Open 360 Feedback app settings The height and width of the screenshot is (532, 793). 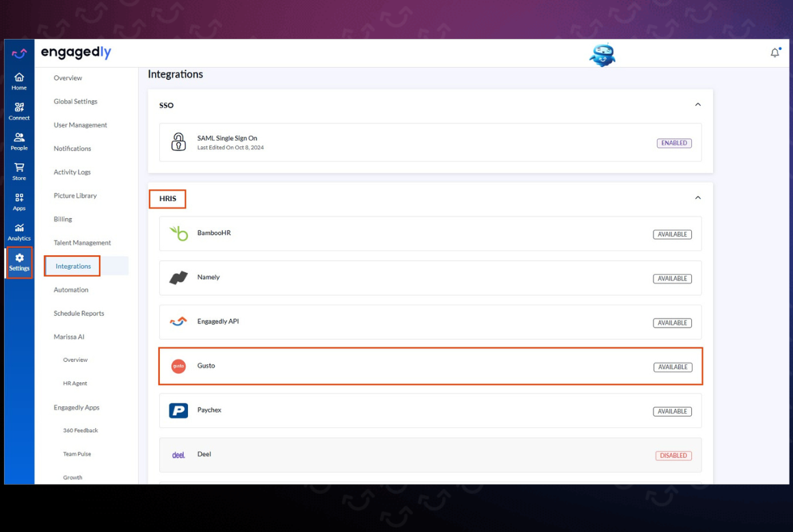click(x=81, y=430)
